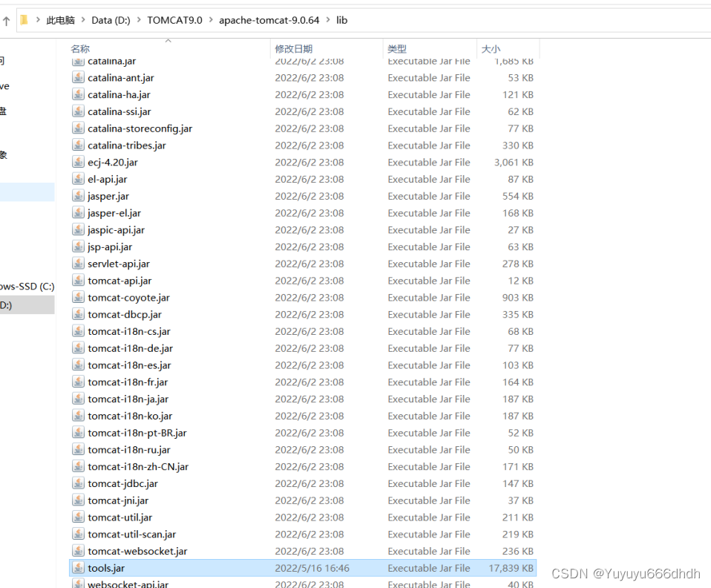Go to Data (D:) in address breadcrumb
This screenshot has height=588, width=711.
coord(111,20)
